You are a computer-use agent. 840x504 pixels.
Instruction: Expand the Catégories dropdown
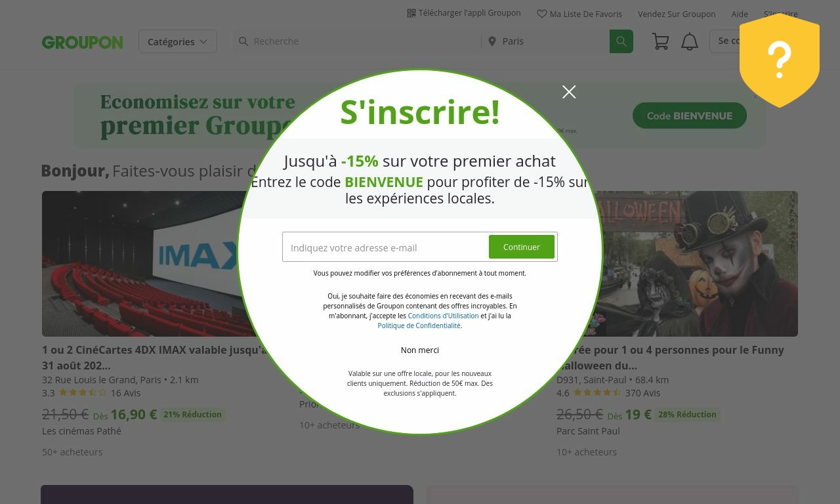[x=178, y=41]
